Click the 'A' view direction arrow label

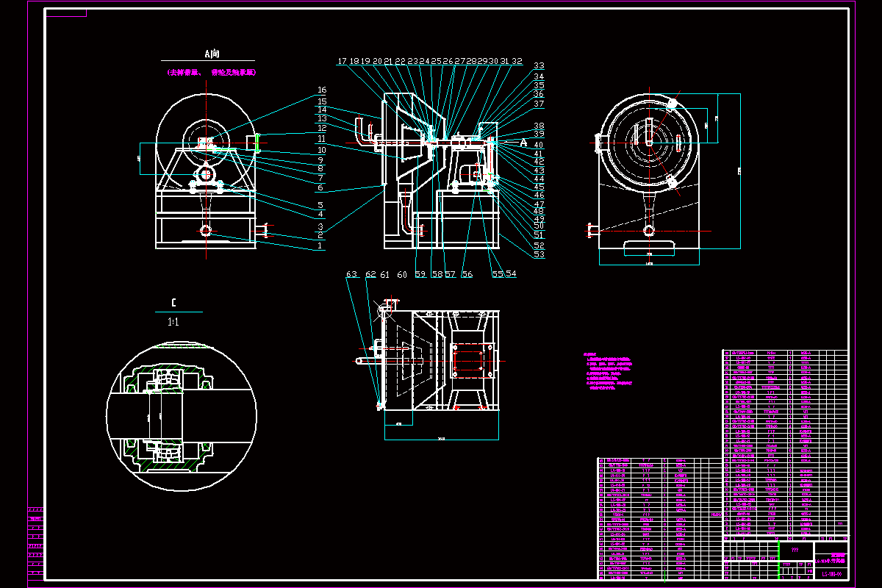tap(523, 142)
